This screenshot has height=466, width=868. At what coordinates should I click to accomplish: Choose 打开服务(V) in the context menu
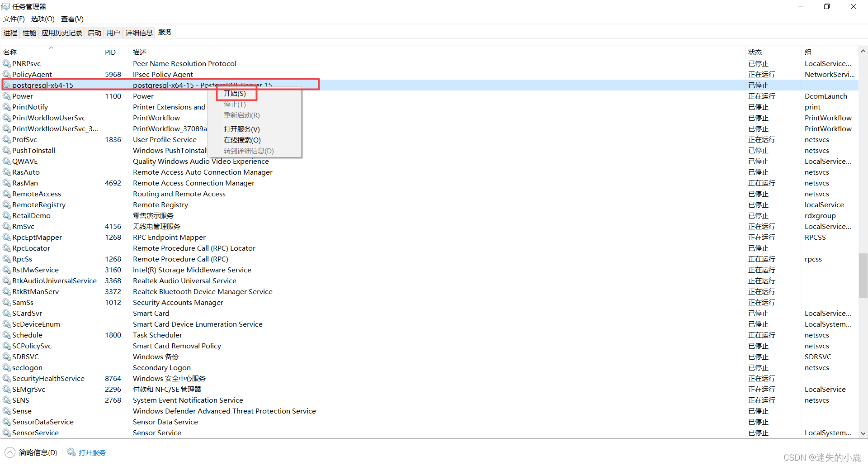click(x=242, y=129)
